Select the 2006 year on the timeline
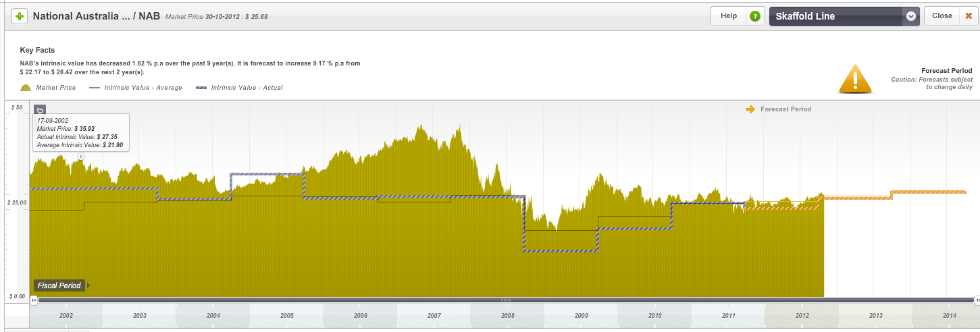This screenshot has height=332, width=980. point(361,316)
